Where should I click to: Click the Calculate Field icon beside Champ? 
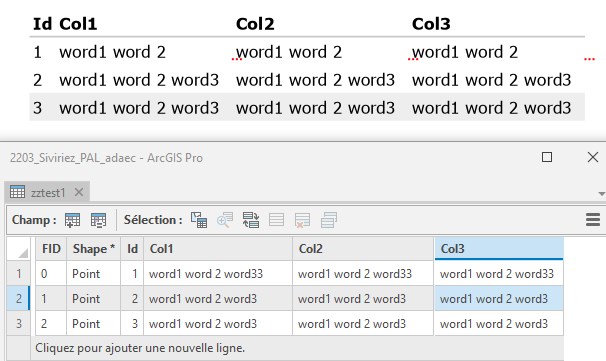click(98, 220)
